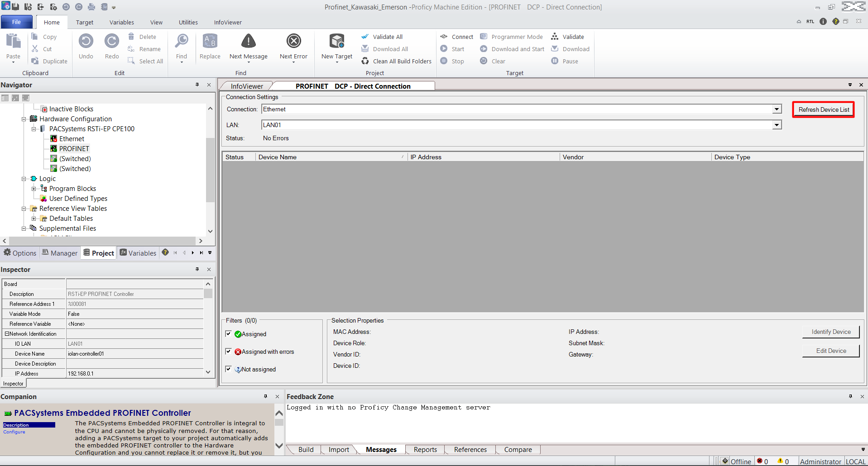
Task: Open the Options navigator tab
Action: click(20, 253)
